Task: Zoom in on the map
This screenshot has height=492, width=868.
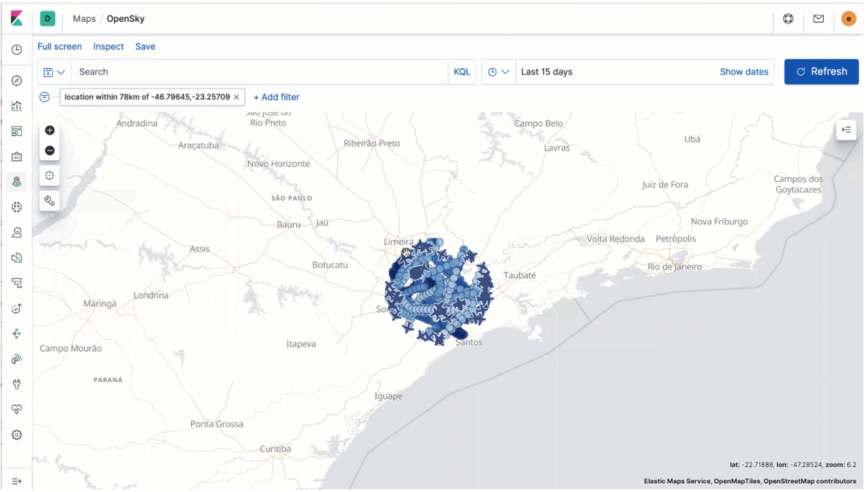Action: tap(49, 130)
